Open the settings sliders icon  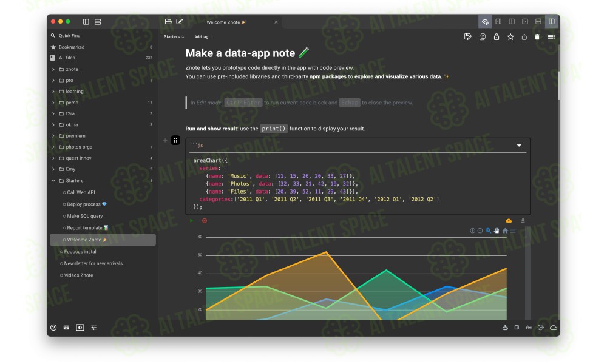pyautogui.click(x=93, y=328)
